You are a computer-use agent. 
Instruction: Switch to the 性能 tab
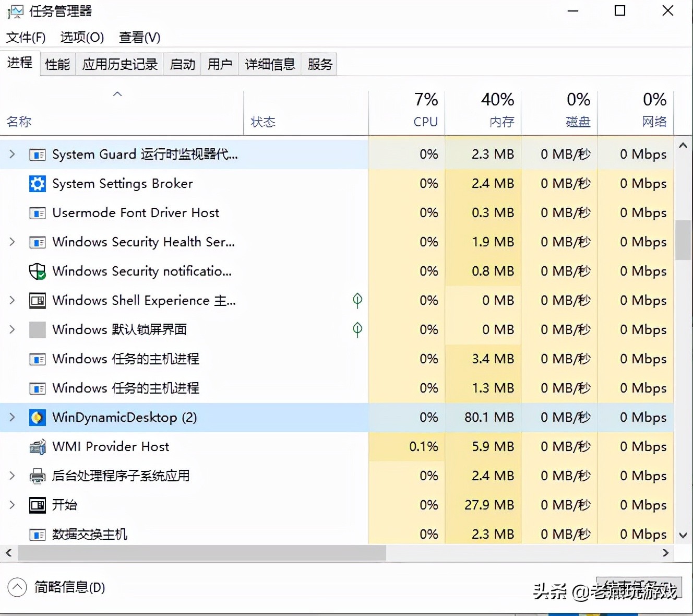[x=57, y=64]
